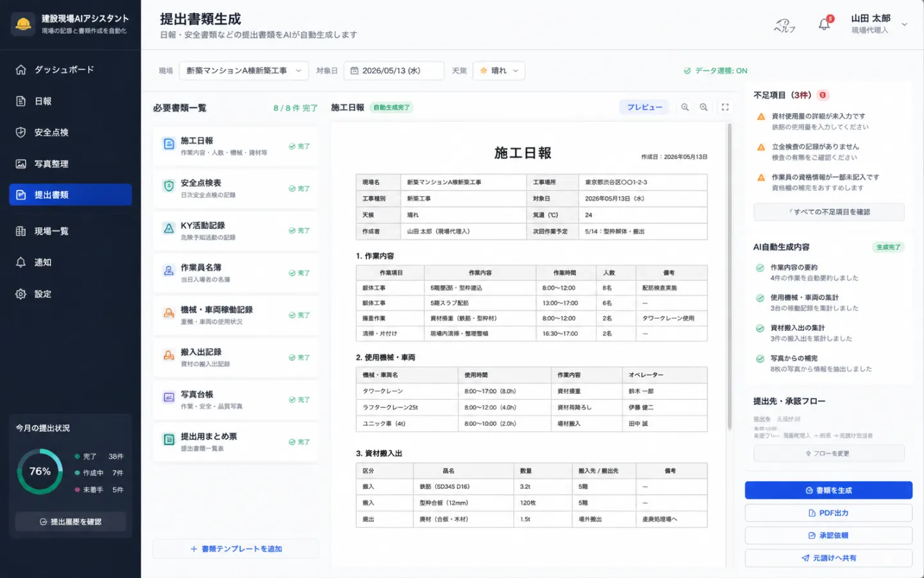
Task: Open 設定 in the sidebar
Action: click(71, 294)
